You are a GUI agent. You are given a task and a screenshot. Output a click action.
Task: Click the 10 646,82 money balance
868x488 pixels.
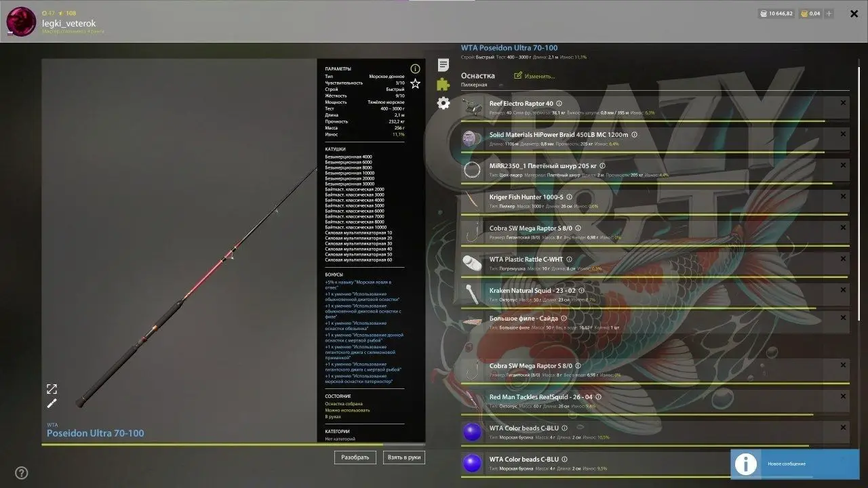click(x=776, y=14)
